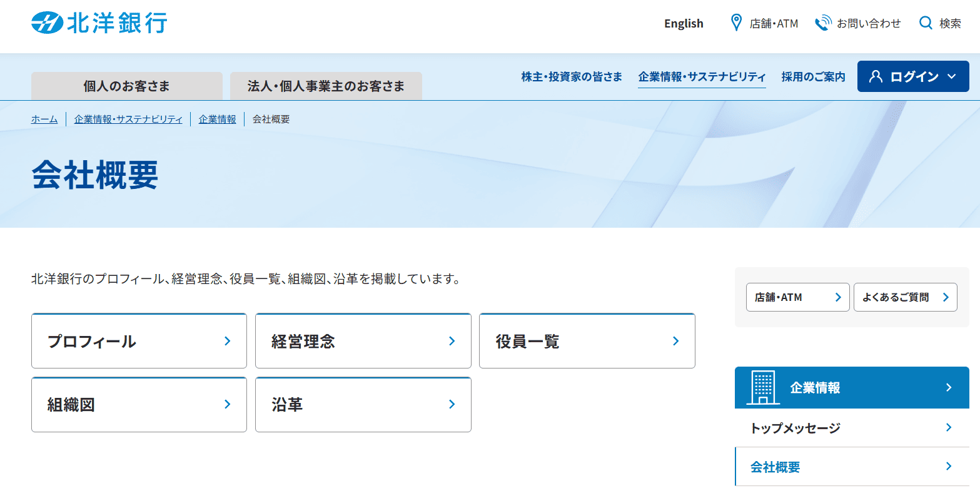
Task: Expand the ログイン dropdown chevron
Action: pyautogui.click(x=952, y=76)
